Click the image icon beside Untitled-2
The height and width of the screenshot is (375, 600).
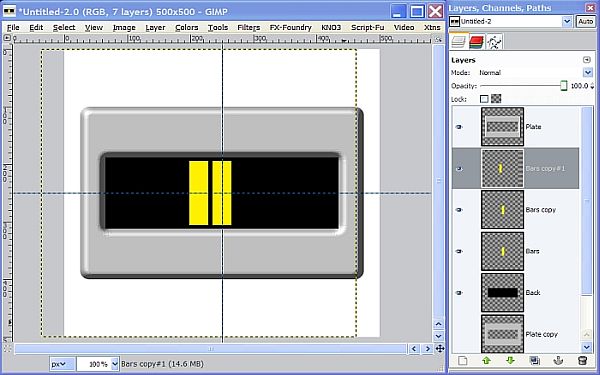[x=454, y=21]
